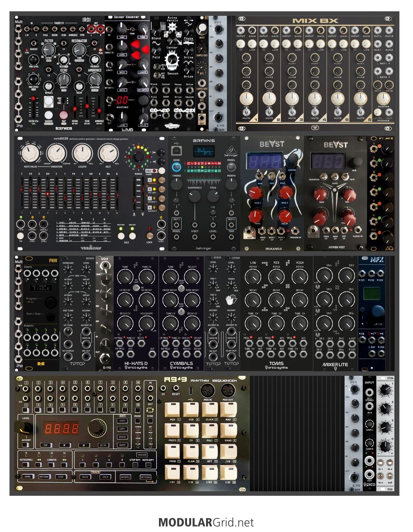Tap the FLAM pad on R949
Screen dimensions: 413x532
coord(191,451)
